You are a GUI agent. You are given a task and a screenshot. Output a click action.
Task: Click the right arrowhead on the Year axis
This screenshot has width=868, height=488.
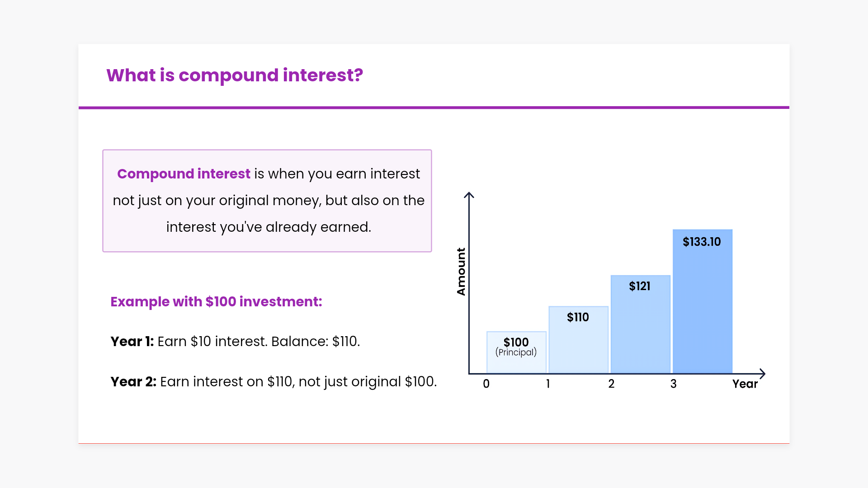point(762,374)
